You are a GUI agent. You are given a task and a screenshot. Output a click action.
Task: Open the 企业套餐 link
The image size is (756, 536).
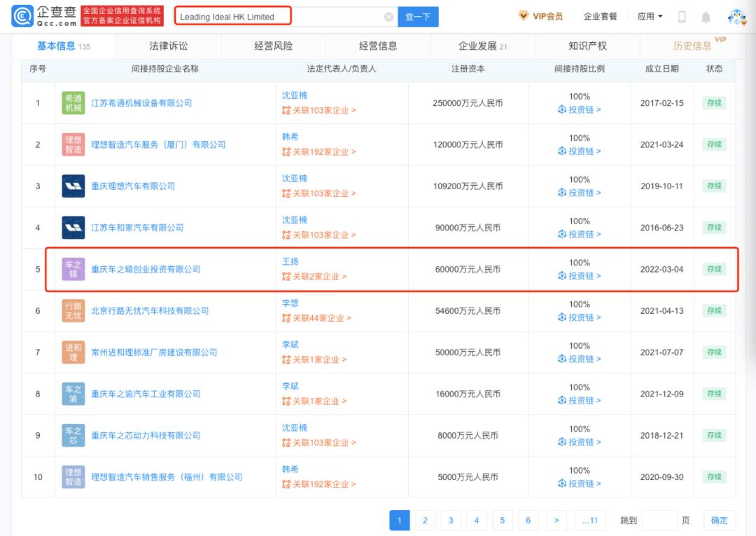tap(600, 16)
